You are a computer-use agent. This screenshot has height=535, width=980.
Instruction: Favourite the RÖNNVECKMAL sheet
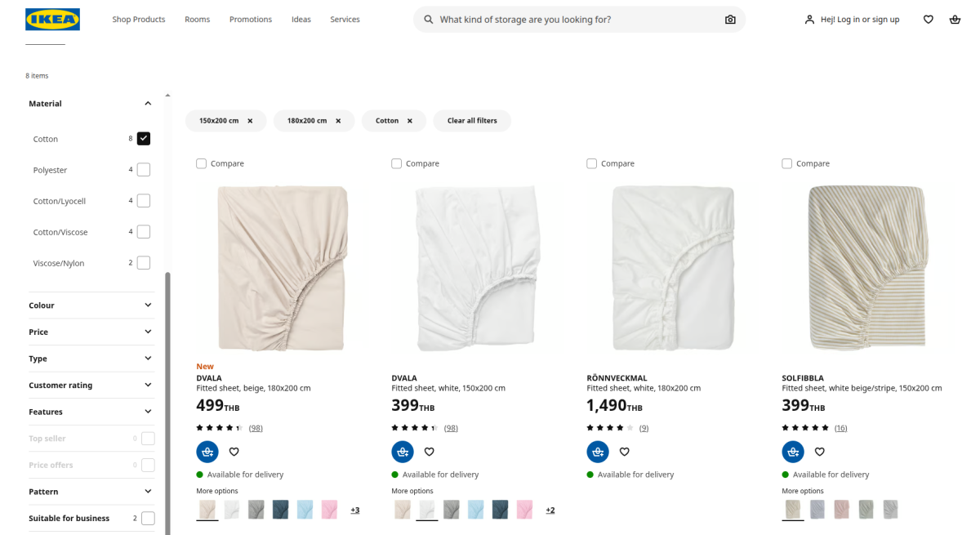pyautogui.click(x=625, y=452)
